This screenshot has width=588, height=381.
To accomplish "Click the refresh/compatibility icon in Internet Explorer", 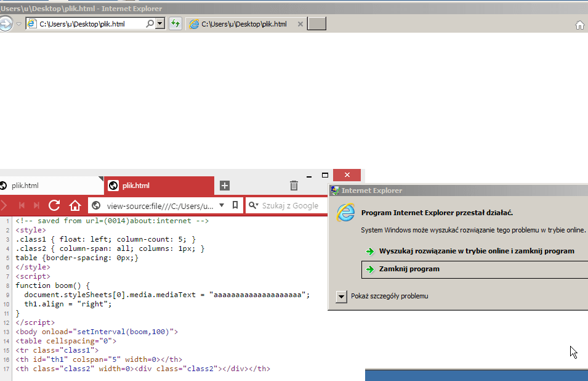I will 175,23.
